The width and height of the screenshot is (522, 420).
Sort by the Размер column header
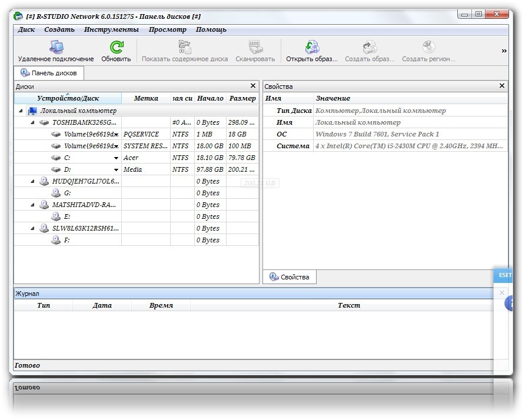pyautogui.click(x=242, y=98)
